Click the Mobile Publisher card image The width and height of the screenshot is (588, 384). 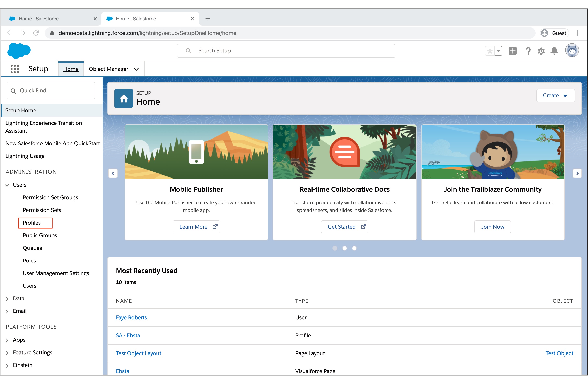(x=196, y=152)
